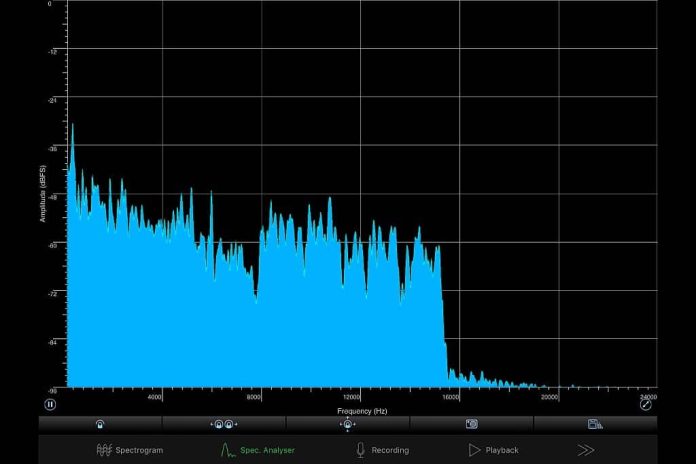Image resolution: width=696 pixels, height=464 pixels.
Task: Show more tabs with double chevron
Action: point(586,450)
